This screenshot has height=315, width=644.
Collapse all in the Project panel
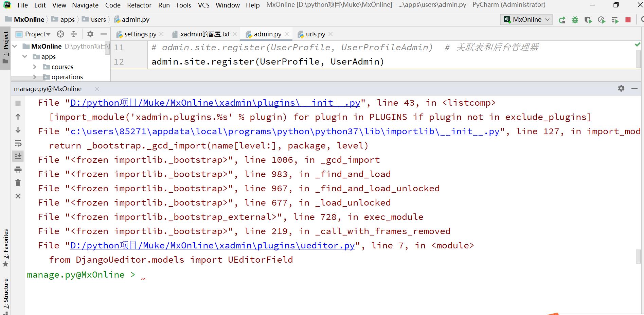tap(74, 34)
